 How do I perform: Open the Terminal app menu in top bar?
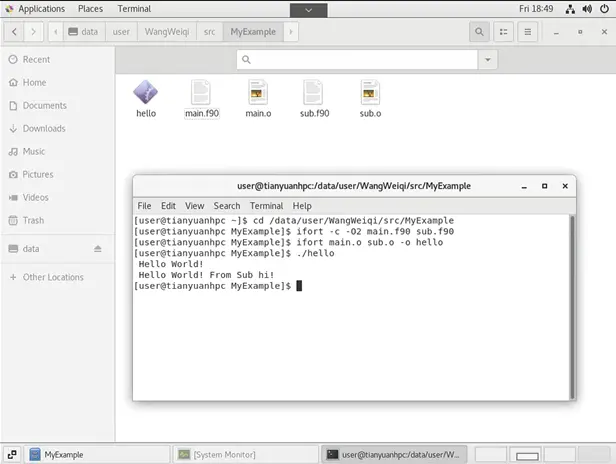tap(134, 9)
